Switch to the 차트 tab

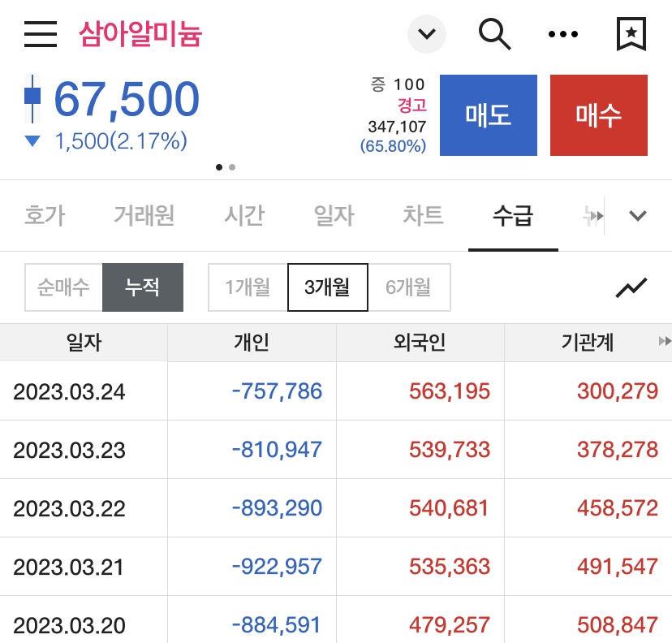pyautogui.click(x=423, y=216)
